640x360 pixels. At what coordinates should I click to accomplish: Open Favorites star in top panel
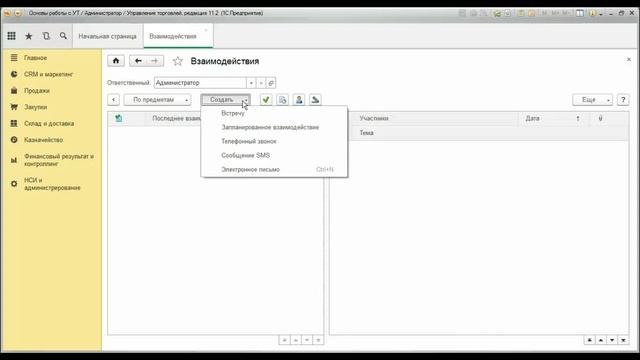(x=29, y=36)
